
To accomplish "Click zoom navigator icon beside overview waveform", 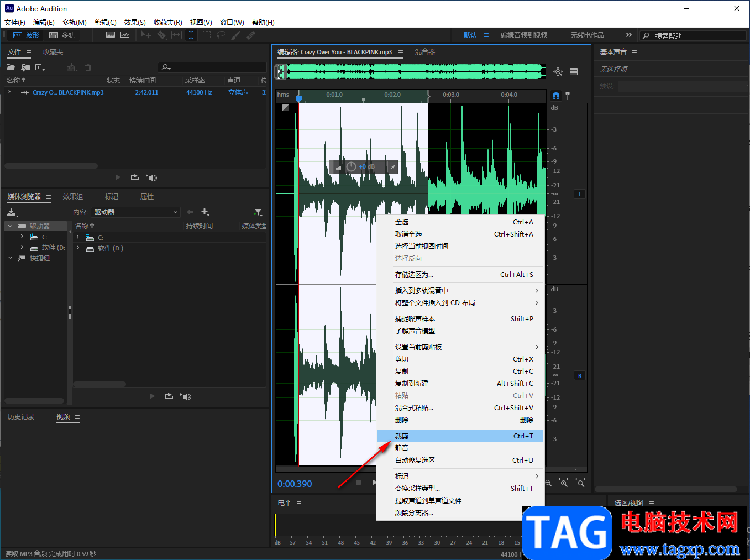I will 558,72.
